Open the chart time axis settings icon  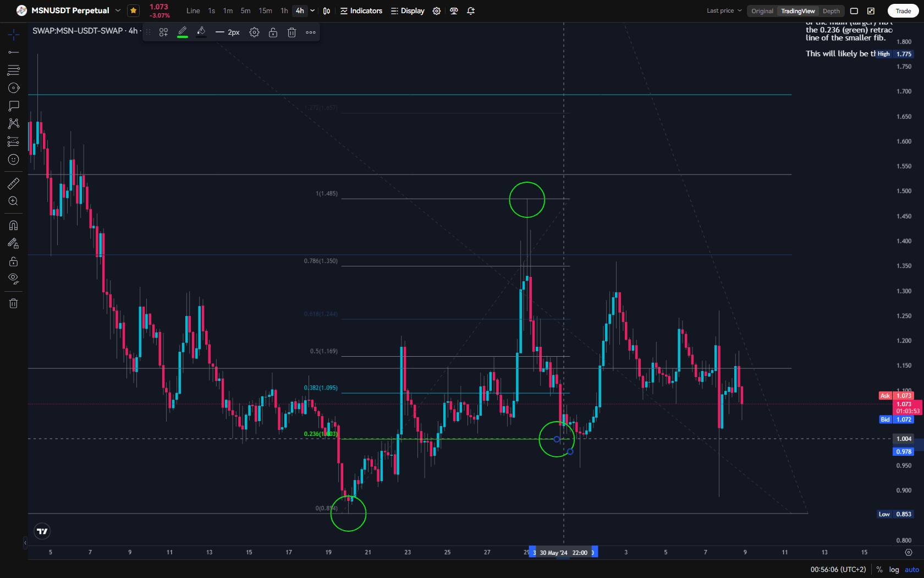[909, 552]
